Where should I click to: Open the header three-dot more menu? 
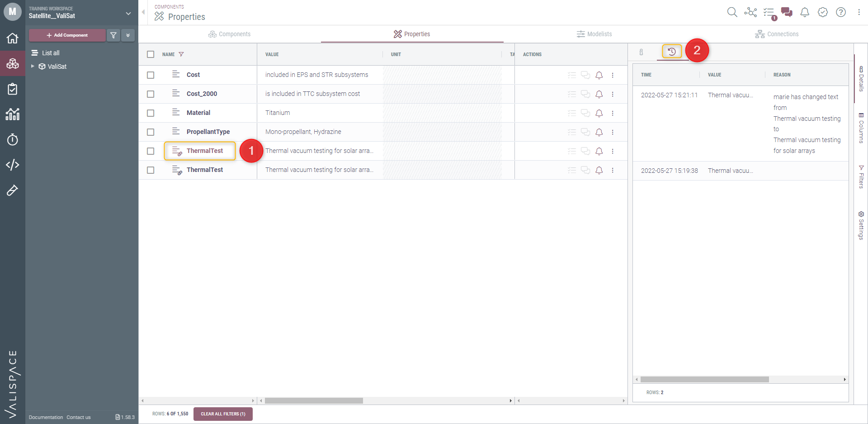point(859,12)
